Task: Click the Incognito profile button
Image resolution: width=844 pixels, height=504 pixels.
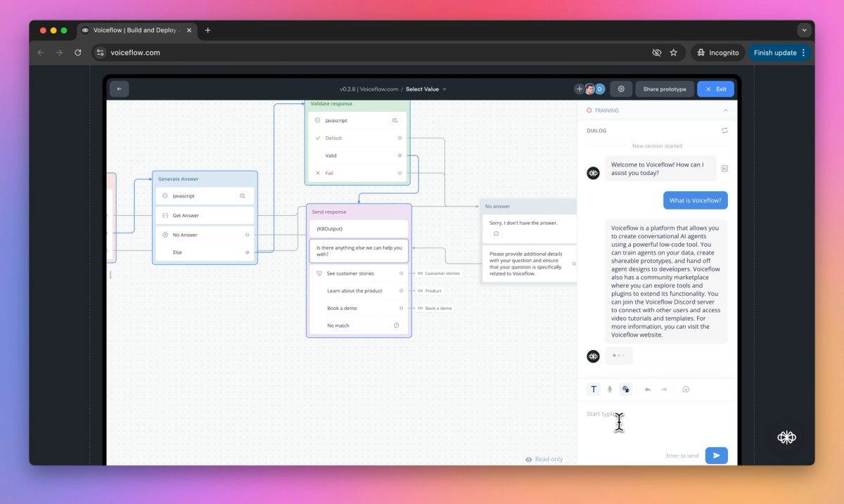Action: 718,53
